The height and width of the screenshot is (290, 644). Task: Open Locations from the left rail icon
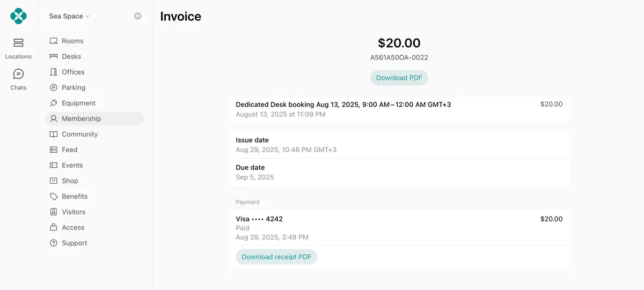pos(18,43)
